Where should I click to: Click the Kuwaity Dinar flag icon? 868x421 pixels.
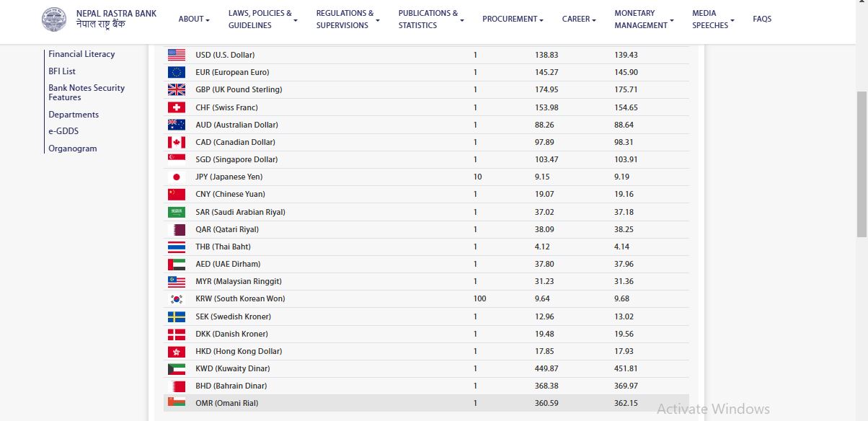[x=176, y=368]
